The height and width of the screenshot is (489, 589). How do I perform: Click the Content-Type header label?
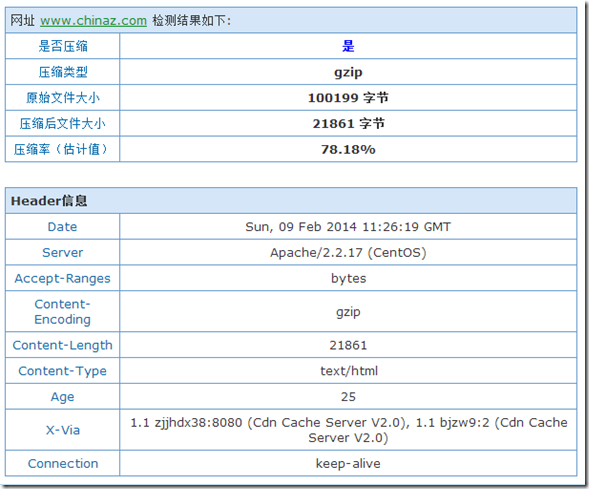[x=62, y=371]
